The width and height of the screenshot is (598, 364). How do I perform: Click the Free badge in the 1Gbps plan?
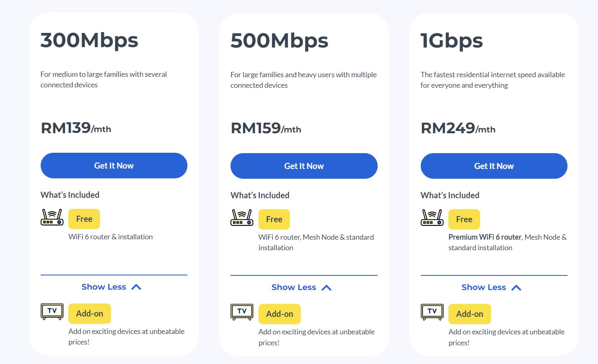(x=464, y=219)
